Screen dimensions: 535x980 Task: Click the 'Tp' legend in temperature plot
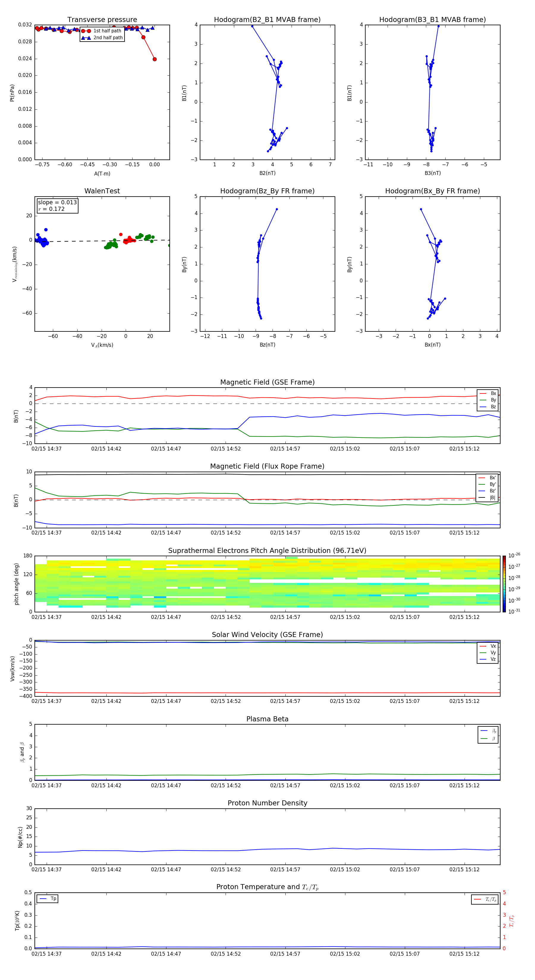tap(48, 899)
